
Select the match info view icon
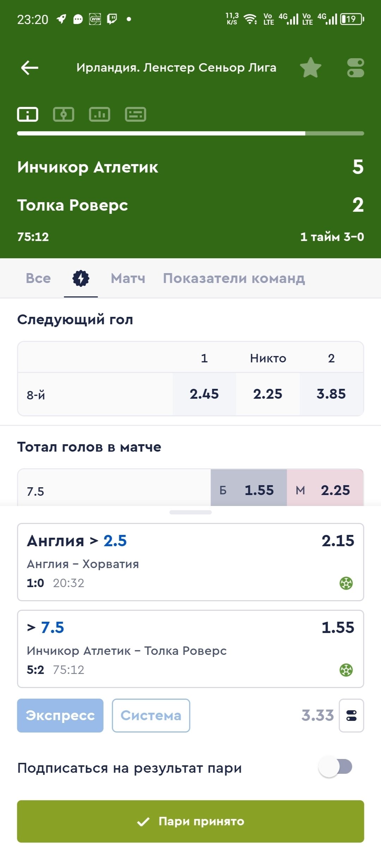[x=28, y=114]
